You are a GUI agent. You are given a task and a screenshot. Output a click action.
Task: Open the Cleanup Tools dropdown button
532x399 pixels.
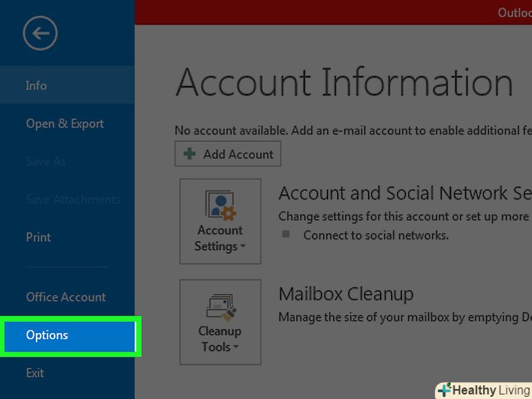[x=220, y=322]
